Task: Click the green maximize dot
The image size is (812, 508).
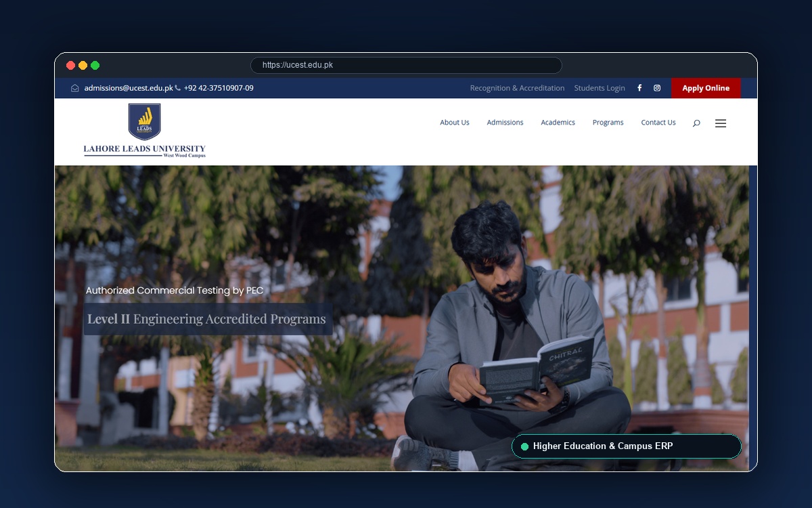Action: (x=95, y=65)
